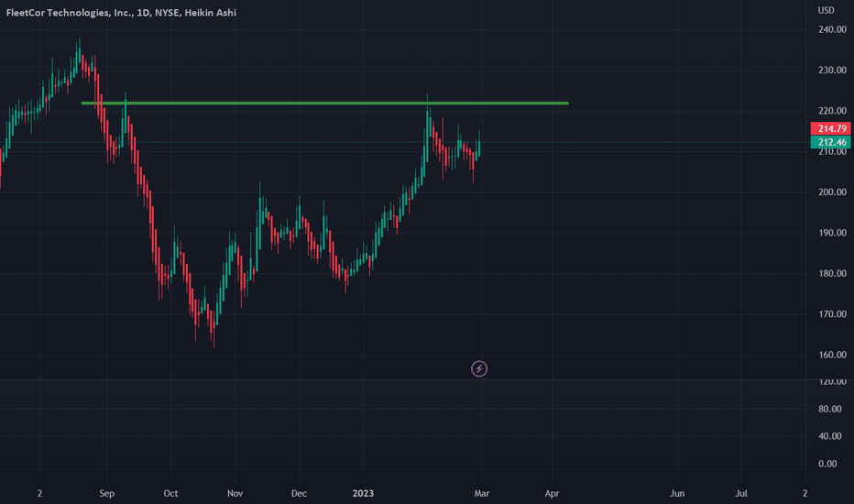Click the lightning bolt earnings event icon
This screenshot has width=854, height=504.
478,369
